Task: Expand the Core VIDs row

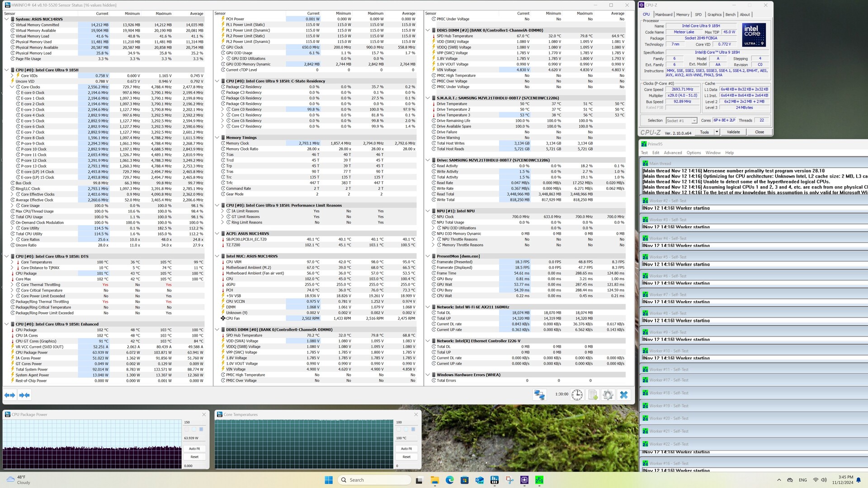Action: 12,76
